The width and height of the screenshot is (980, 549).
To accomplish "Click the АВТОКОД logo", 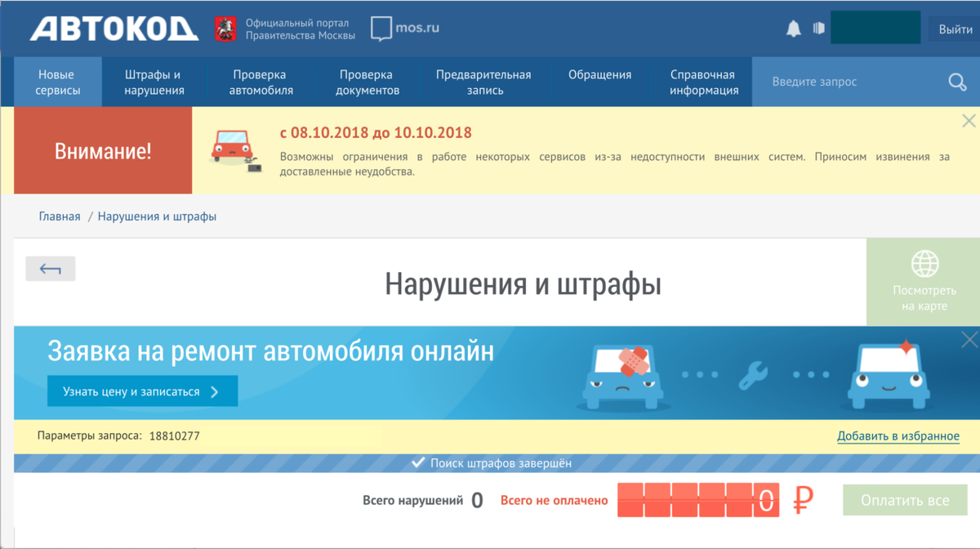I will point(114,27).
